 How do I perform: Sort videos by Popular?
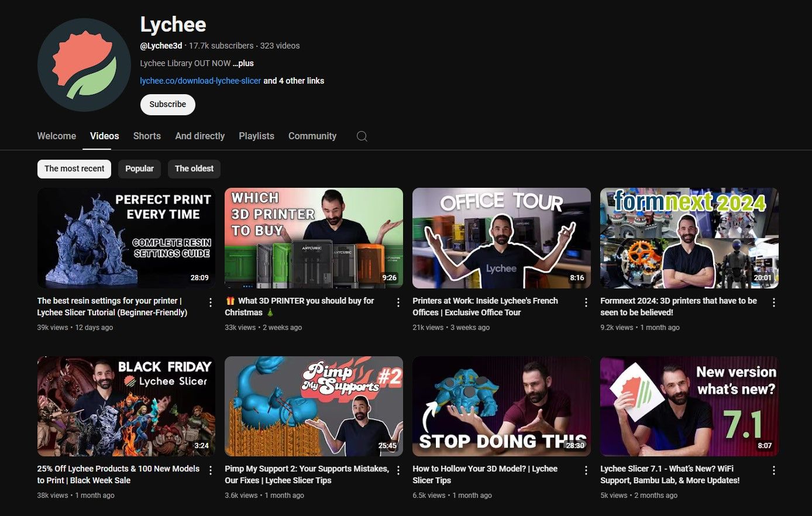(x=139, y=168)
